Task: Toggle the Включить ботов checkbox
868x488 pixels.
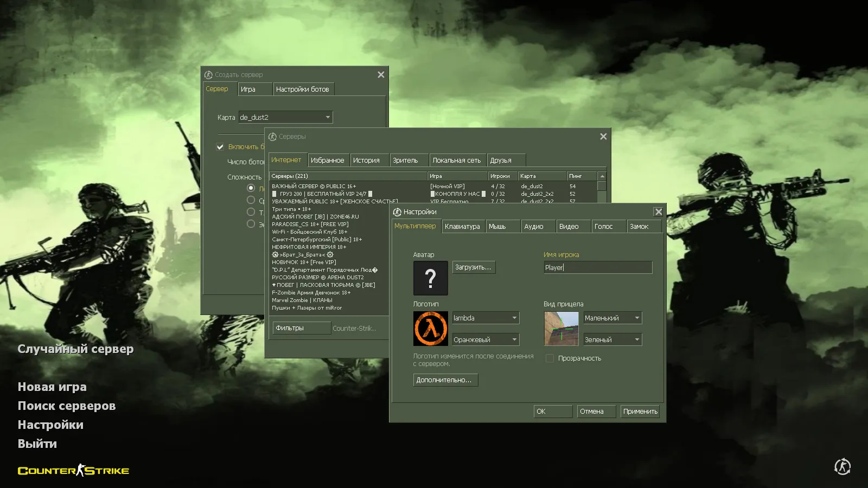Action: click(220, 147)
